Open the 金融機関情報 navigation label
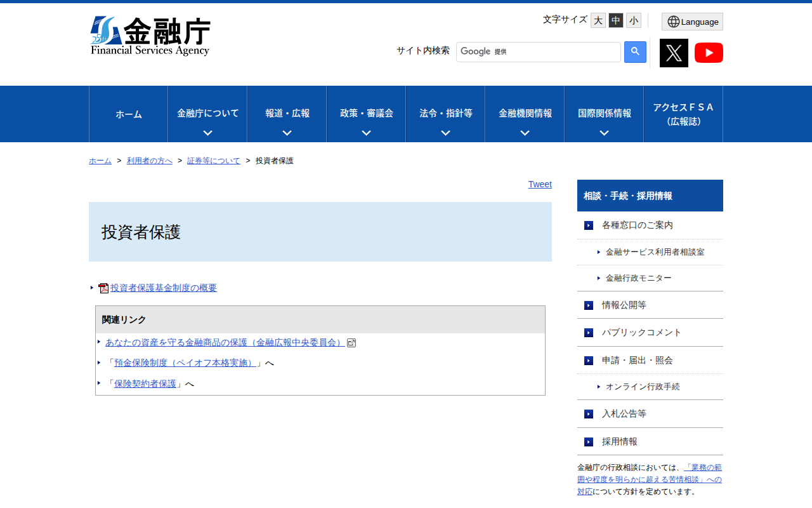Image resolution: width=812 pixels, height=508 pixels. (525, 113)
